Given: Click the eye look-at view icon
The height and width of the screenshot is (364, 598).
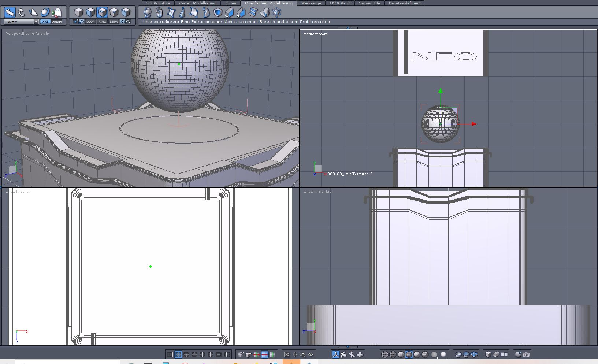Looking at the screenshot, I should (x=311, y=354).
